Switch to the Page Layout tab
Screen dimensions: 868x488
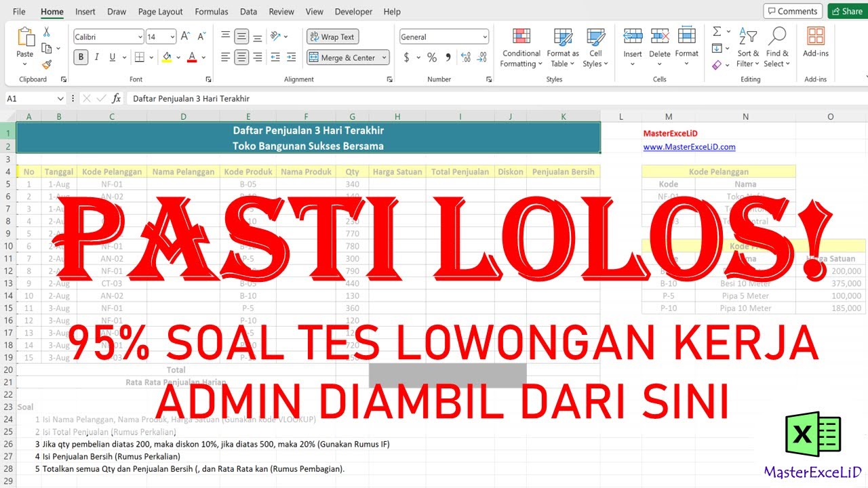click(x=161, y=12)
